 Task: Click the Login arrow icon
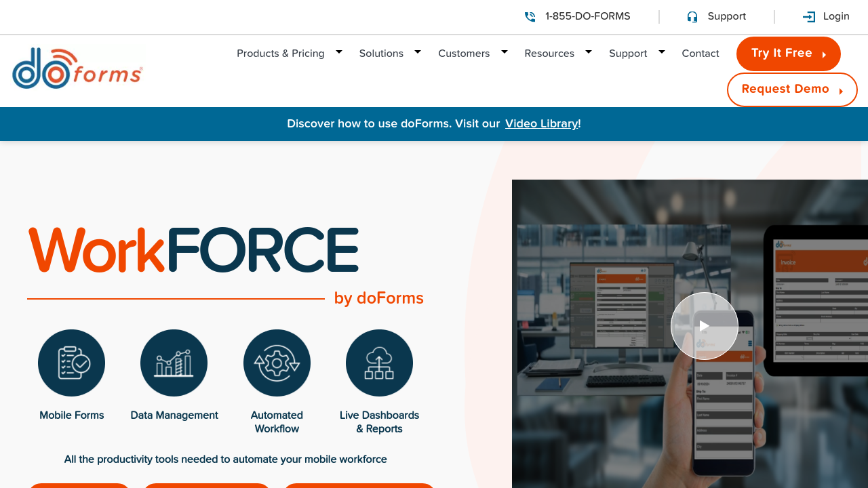[x=808, y=17]
